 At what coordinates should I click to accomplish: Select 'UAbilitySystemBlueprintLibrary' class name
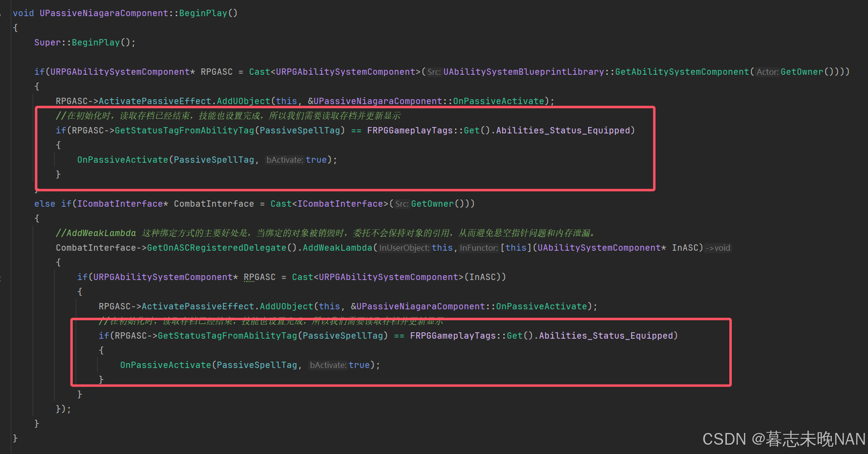click(x=524, y=72)
